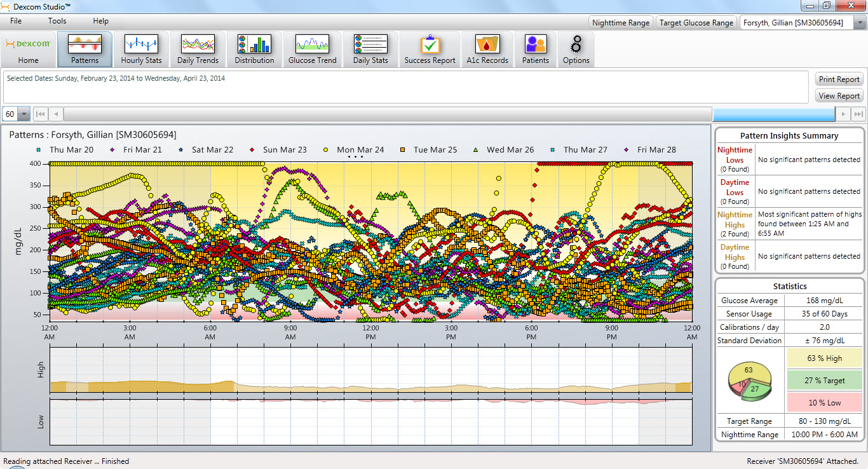The width and height of the screenshot is (868, 469).
Task: Toggle the Target Glucose Range button
Action: [x=696, y=23]
